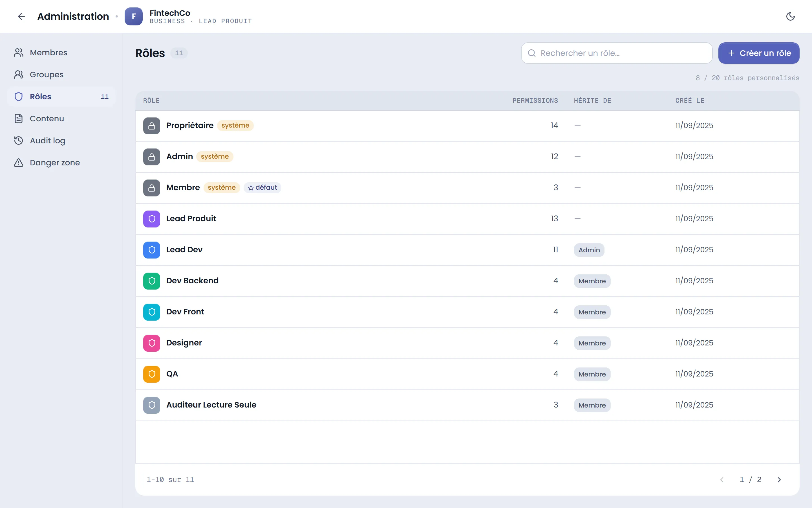The width and height of the screenshot is (812, 508).
Task: Click the pink Designer shield icon
Action: coord(152,343)
